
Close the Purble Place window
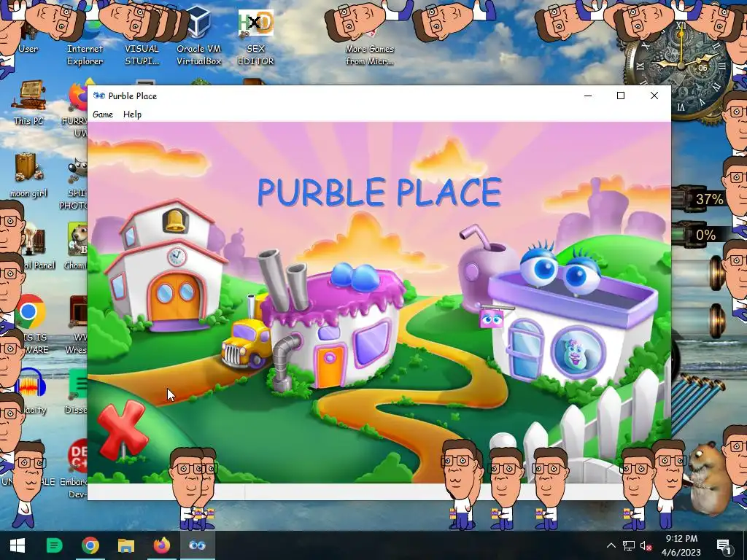pos(654,96)
